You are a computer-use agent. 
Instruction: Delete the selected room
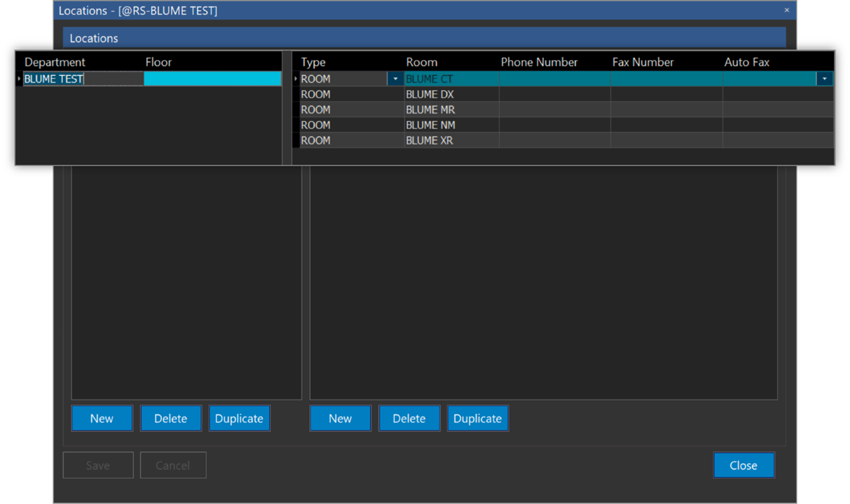(x=409, y=418)
